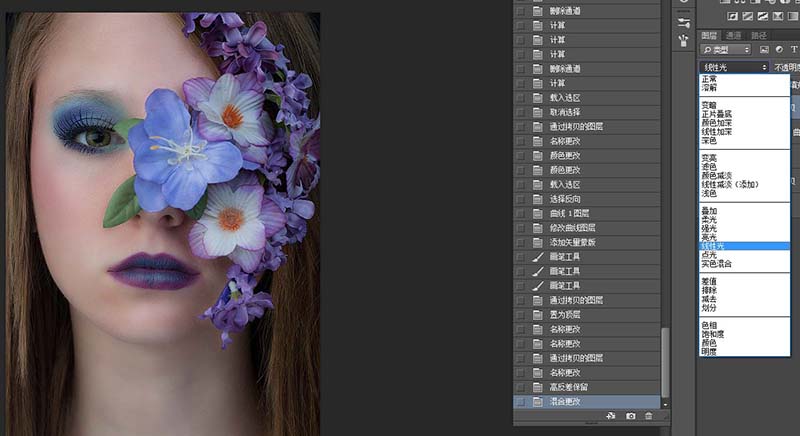The height and width of the screenshot is (436, 800).
Task: Toggle the box beside 混合更改 history state
Action: [x=520, y=401]
